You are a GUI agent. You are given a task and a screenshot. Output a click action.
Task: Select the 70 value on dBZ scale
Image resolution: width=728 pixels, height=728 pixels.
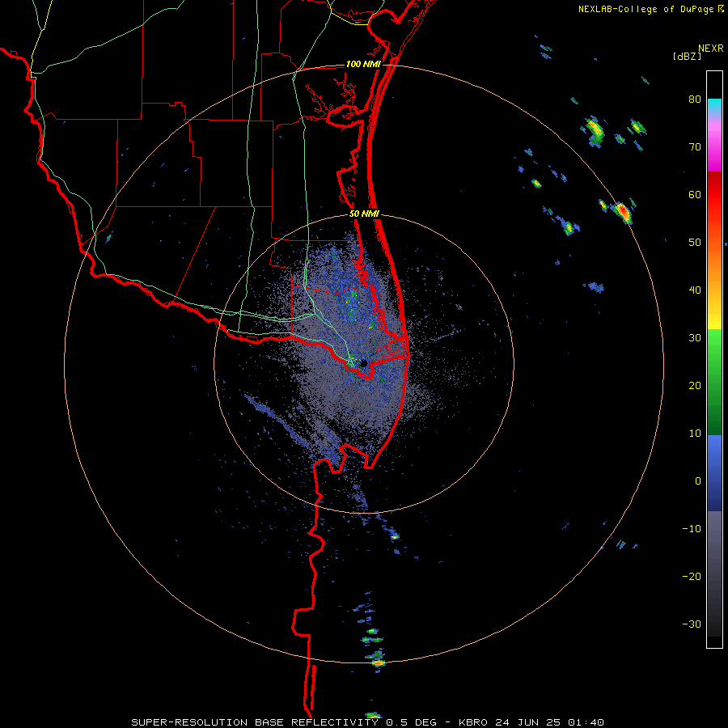695,146
